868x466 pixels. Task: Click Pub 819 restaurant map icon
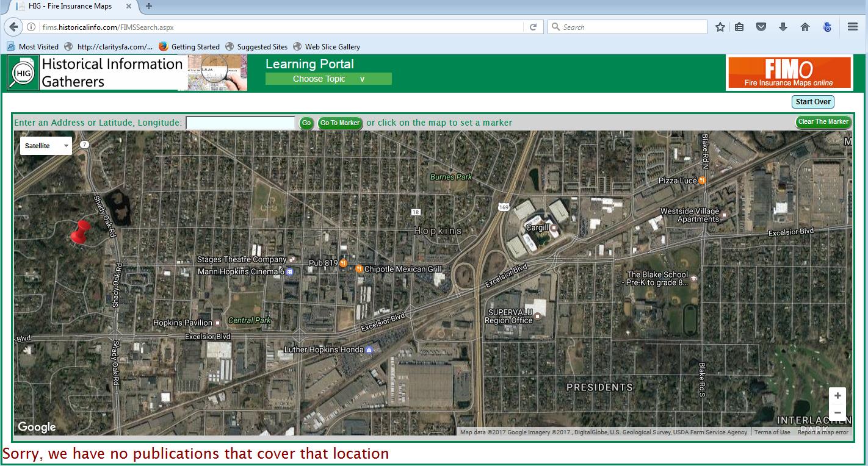tap(344, 263)
